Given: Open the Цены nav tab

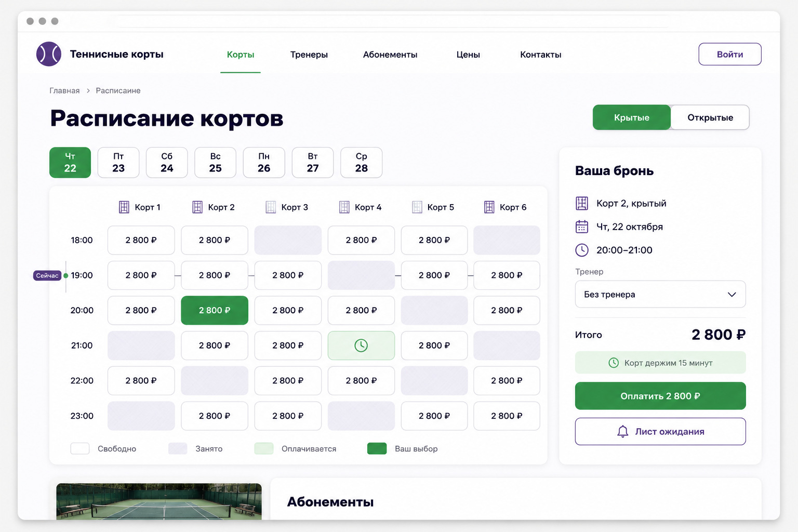Looking at the screenshot, I should 468,55.
